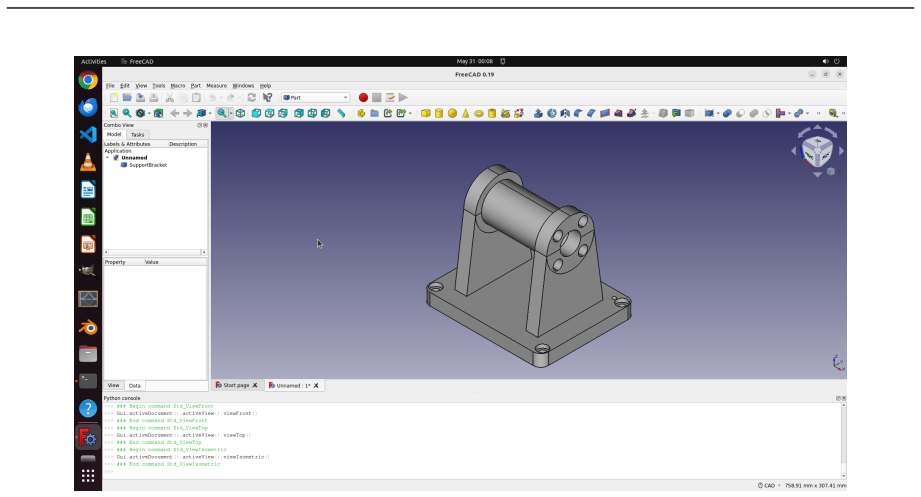This screenshot has height=497, width=921.
Task: Select the Extrude tool icon
Action: point(538,113)
